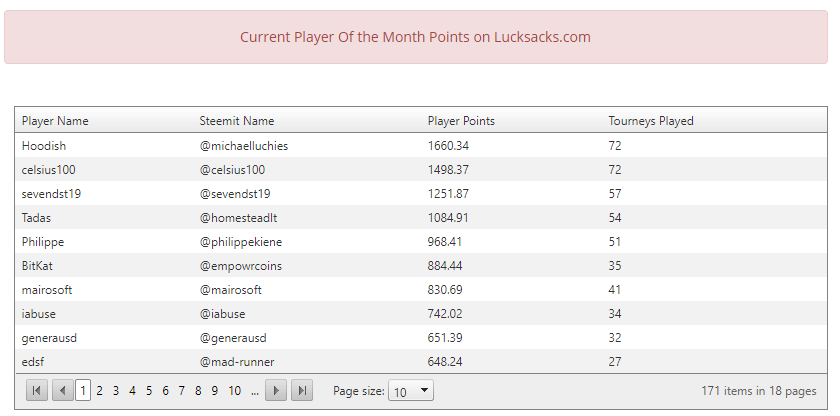Click points value 651.39
The height and width of the screenshot is (416, 840).
445,338
